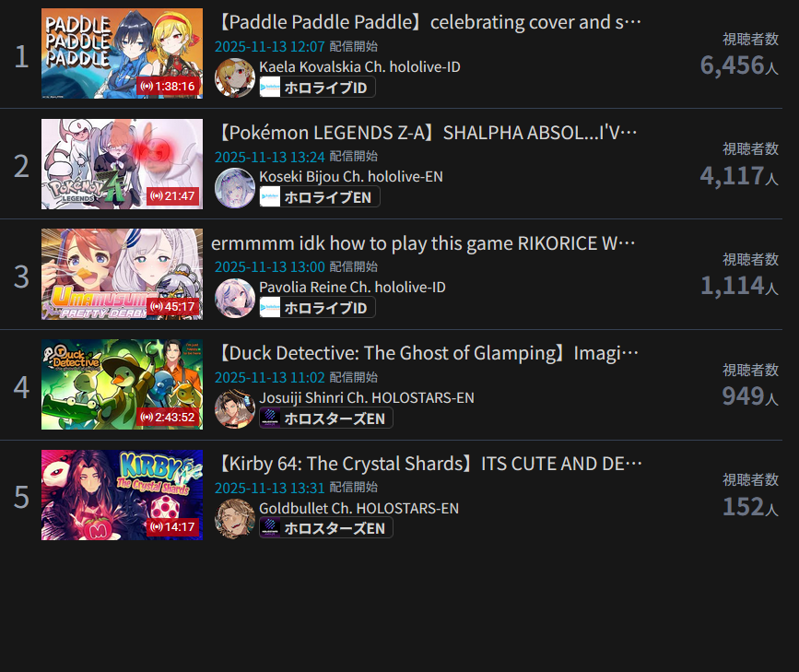Click the Kirby 64 stream title
This screenshot has height=672, width=799.
pos(427,464)
